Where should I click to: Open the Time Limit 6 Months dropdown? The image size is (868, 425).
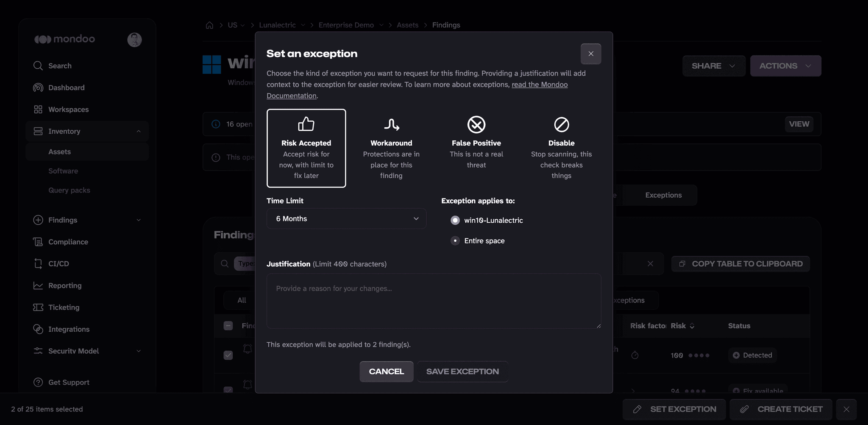pyautogui.click(x=346, y=218)
